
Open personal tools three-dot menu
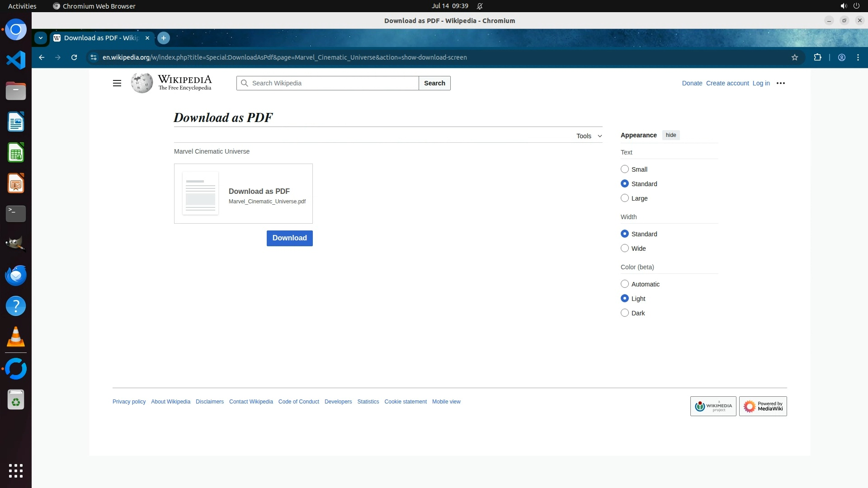click(780, 83)
